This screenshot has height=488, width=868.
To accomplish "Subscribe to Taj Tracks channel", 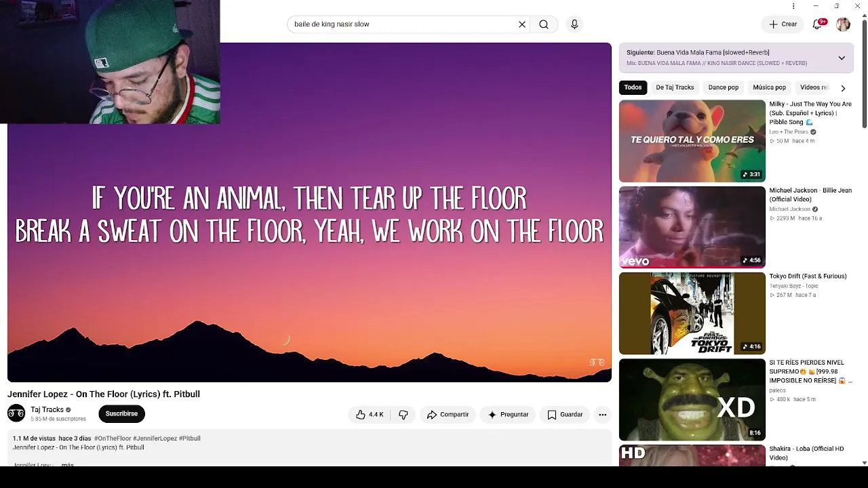I will [121, 413].
